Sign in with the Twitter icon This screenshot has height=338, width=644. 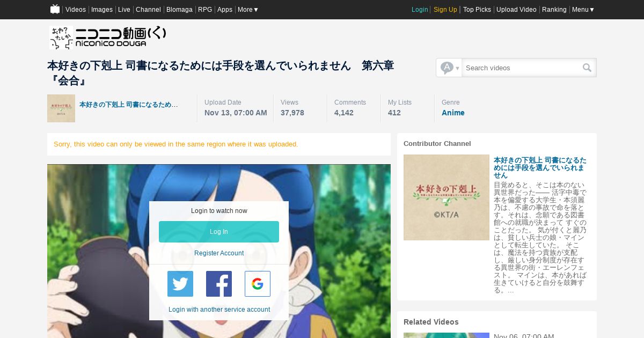tap(180, 284)
